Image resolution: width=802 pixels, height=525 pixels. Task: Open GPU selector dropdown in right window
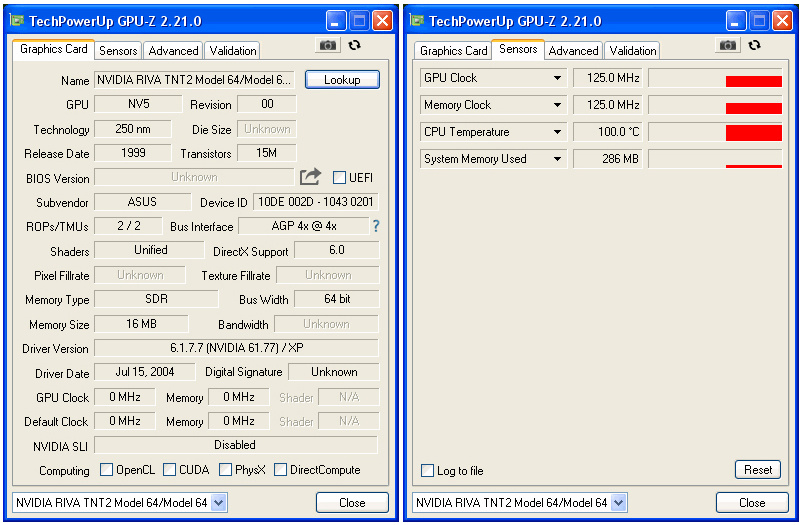click(x=619, y=503)
